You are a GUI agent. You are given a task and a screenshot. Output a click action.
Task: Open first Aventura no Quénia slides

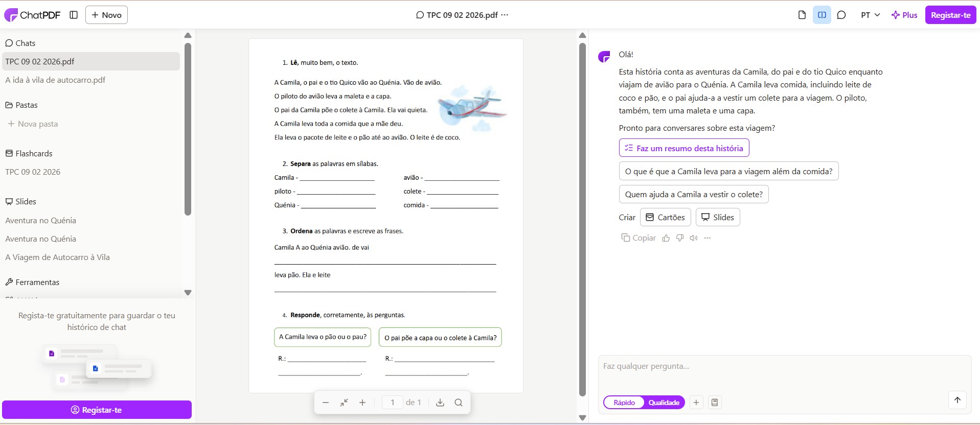coord(40,220)
